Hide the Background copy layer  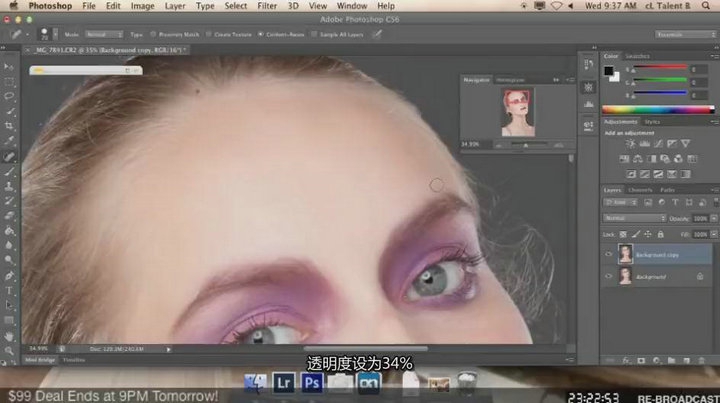(608, 254)
